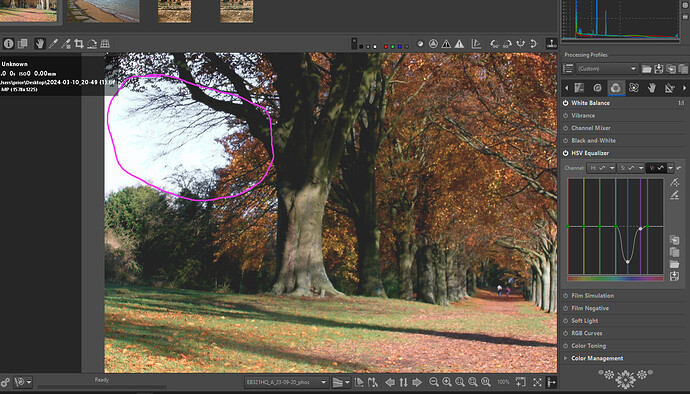Expand the Film Simulation section
Image resolution: width=690 pixels, height=394 pixels.
592,296
